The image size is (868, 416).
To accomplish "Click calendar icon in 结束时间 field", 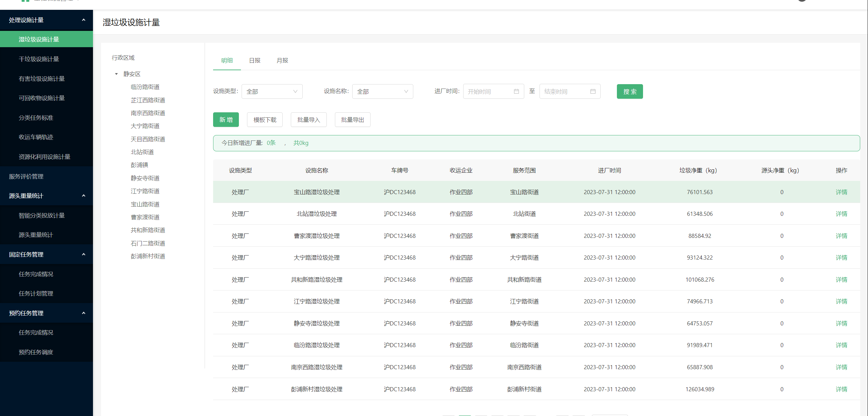I will tap(593, 92).
